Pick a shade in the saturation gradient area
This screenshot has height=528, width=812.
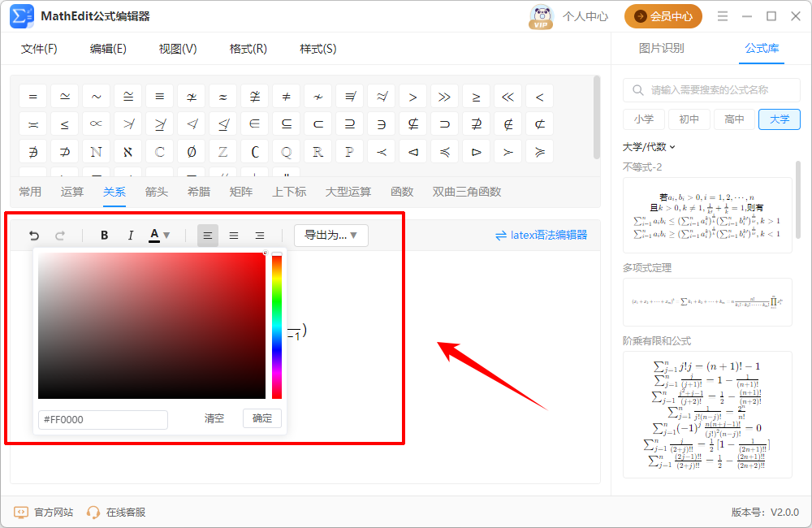point(152,326)
